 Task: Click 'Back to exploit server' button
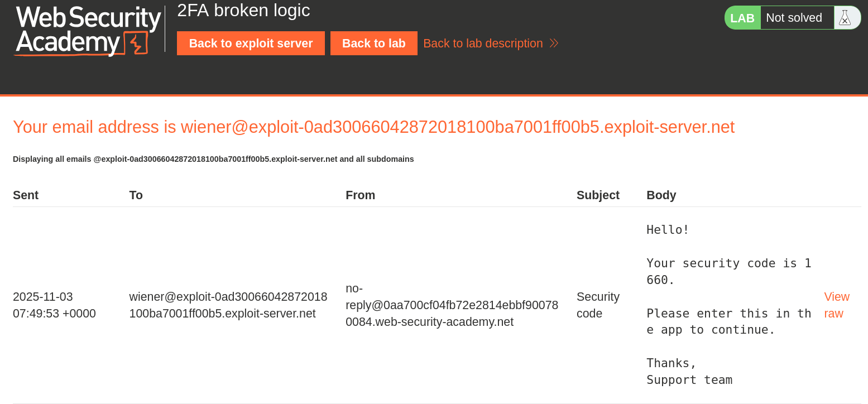point(250,43)
